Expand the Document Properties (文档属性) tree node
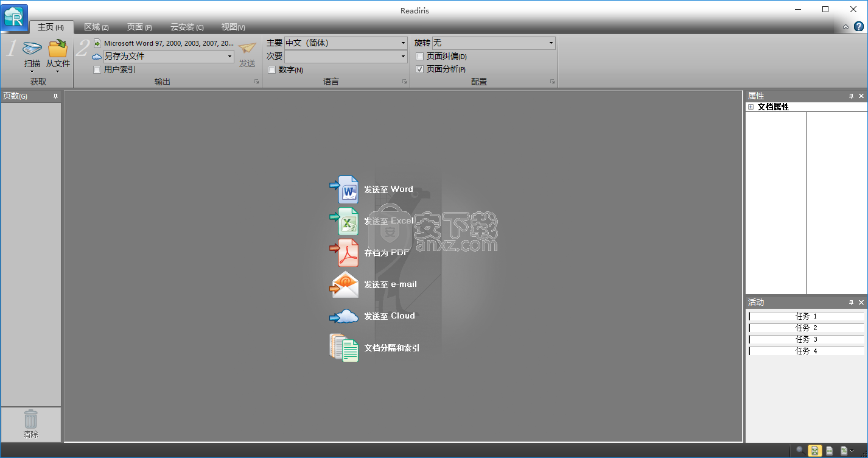This screenshot has width=868, height=458. [751, 107]
